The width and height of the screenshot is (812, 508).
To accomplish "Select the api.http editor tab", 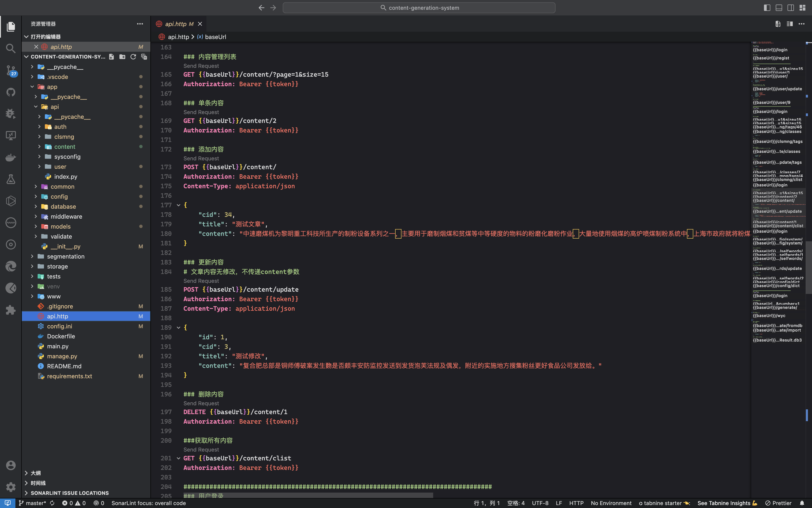I will 176,24.
